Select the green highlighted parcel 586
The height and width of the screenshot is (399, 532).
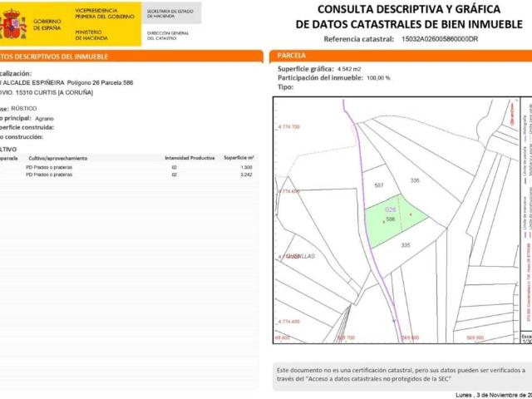pos(396,220)
